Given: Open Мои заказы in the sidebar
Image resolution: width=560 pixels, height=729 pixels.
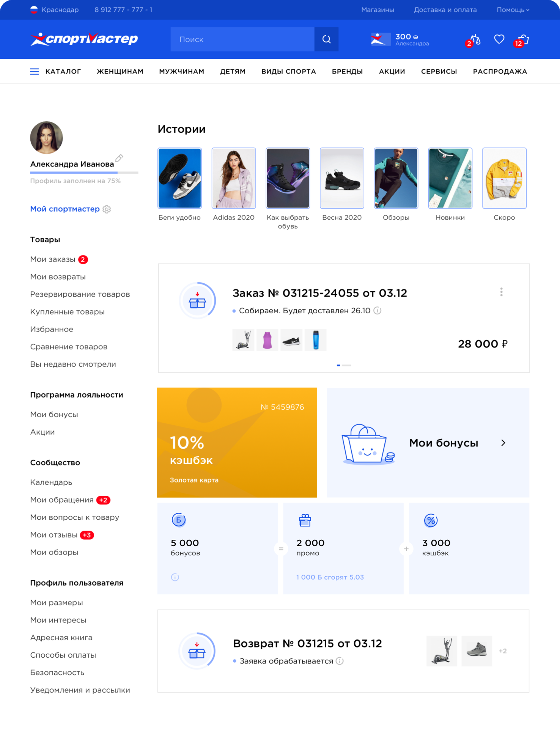Looking at the screenshot, I should (x=53, y=259).
